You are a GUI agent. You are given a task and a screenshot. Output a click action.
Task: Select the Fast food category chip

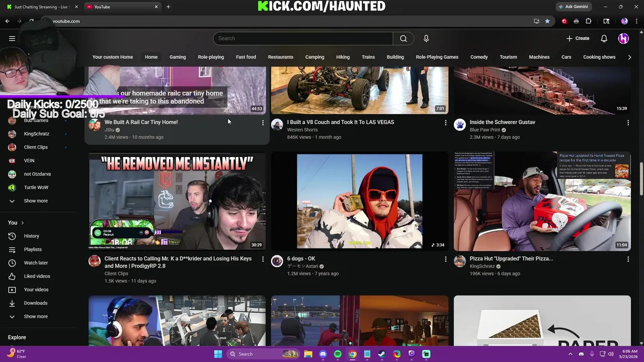pyautogui.click(x=246, y=57)
